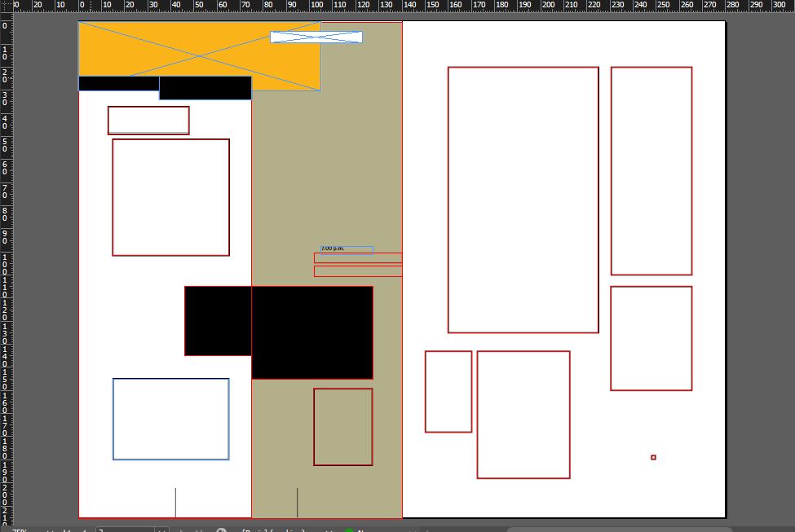This screenshot has width=795, height=532.
Task: Select the middle-right frame below the tall narrow frame
Action: [651, 338]
